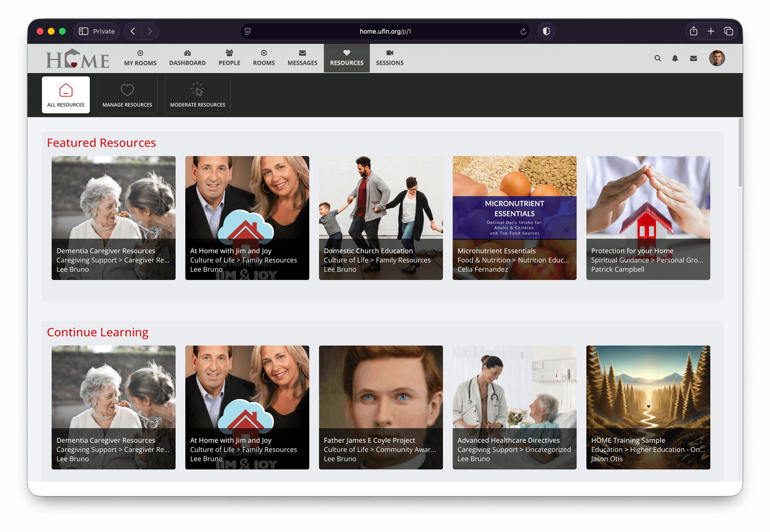Click the search magnifier icon
The width and height of the screenshot is (770, 532).
tap(657, 58)
